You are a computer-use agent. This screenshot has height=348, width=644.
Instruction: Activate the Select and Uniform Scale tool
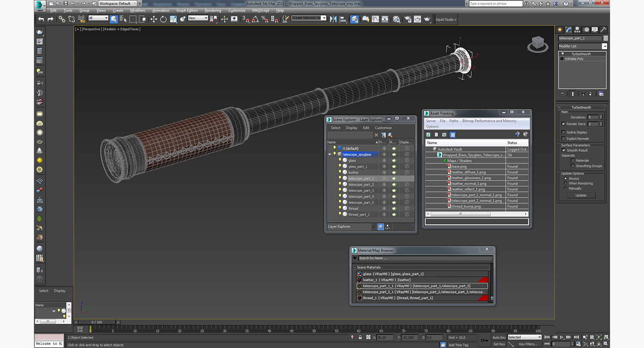(x=173, y=19)
